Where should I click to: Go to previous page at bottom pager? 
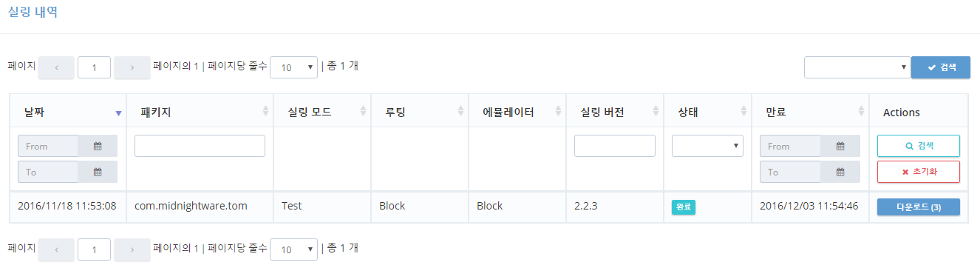click(x=56, y=249)
